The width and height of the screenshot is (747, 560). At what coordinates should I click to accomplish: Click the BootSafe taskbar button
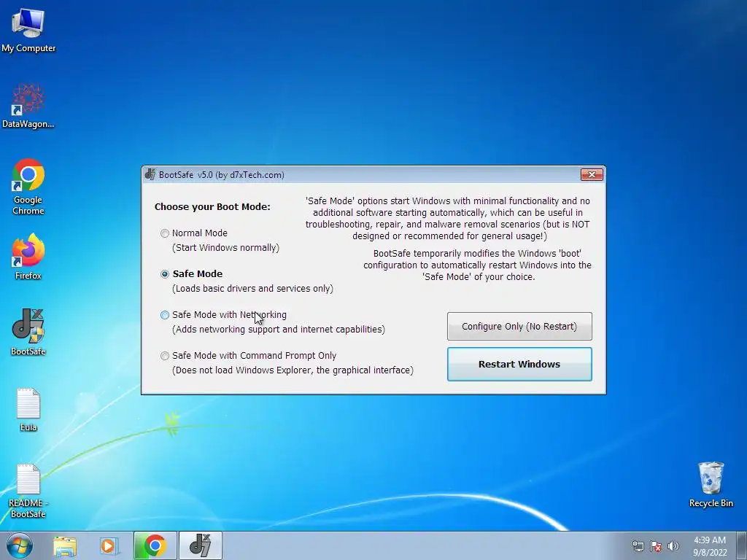200,545
